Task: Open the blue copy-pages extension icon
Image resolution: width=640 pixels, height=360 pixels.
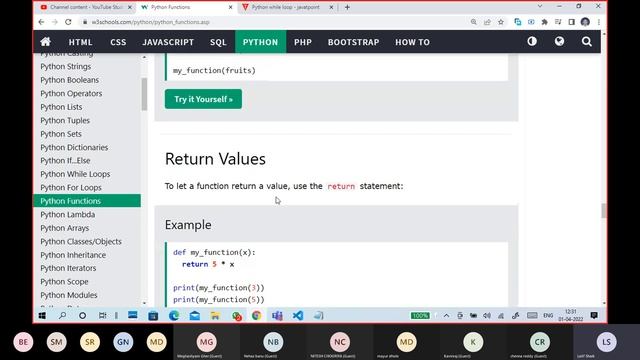Action: tap(518, 22)
